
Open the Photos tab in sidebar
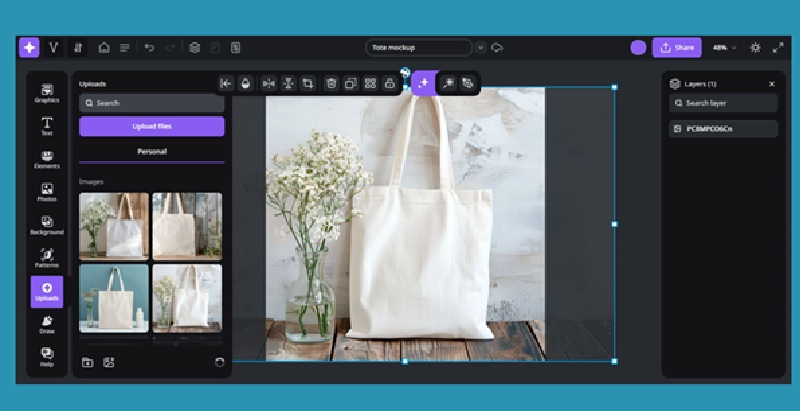pos(47,191)
